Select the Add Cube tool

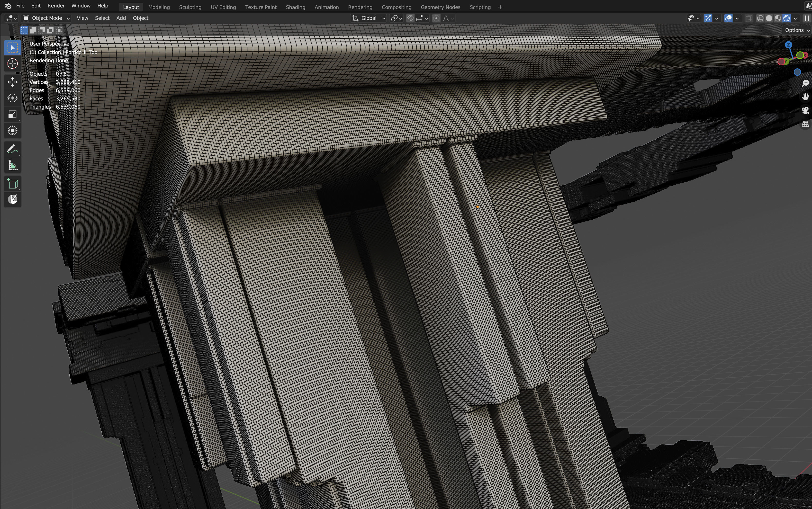pos(12,183)
